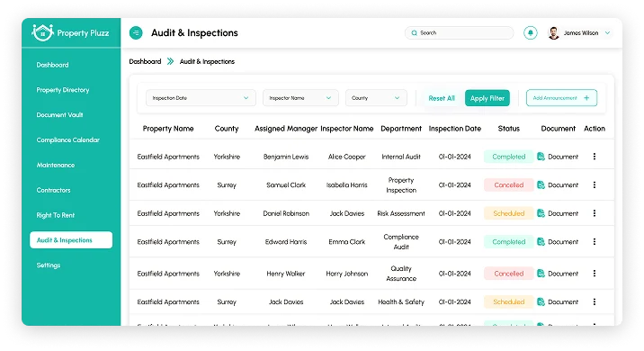Click Alice Cooper inspector cell
The height and width of the screenshot is (351, 644).
(346, 157)
